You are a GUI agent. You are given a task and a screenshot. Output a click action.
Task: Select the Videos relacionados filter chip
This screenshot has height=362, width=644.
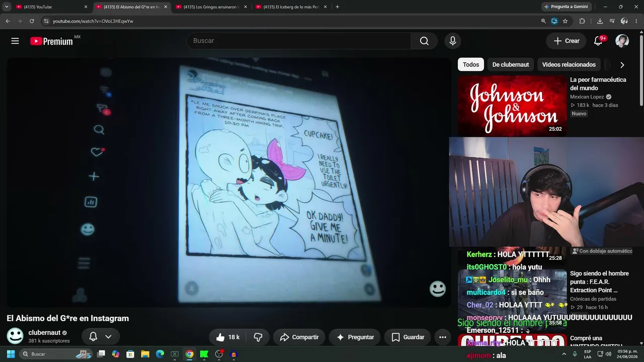pos(569,64)
